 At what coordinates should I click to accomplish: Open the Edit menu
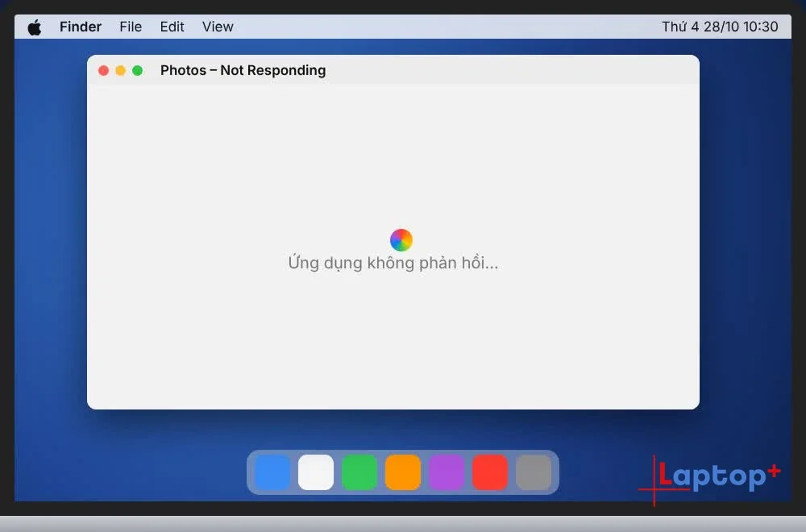point(172,27)
